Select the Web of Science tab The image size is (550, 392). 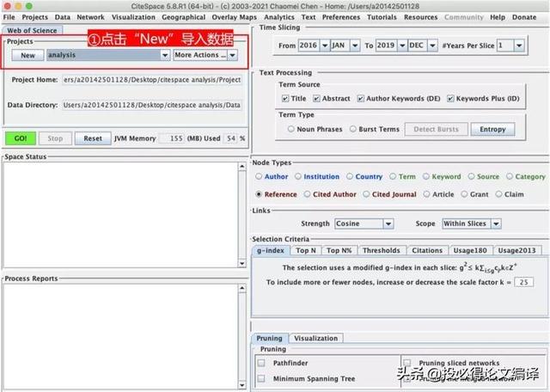(32, 31)
